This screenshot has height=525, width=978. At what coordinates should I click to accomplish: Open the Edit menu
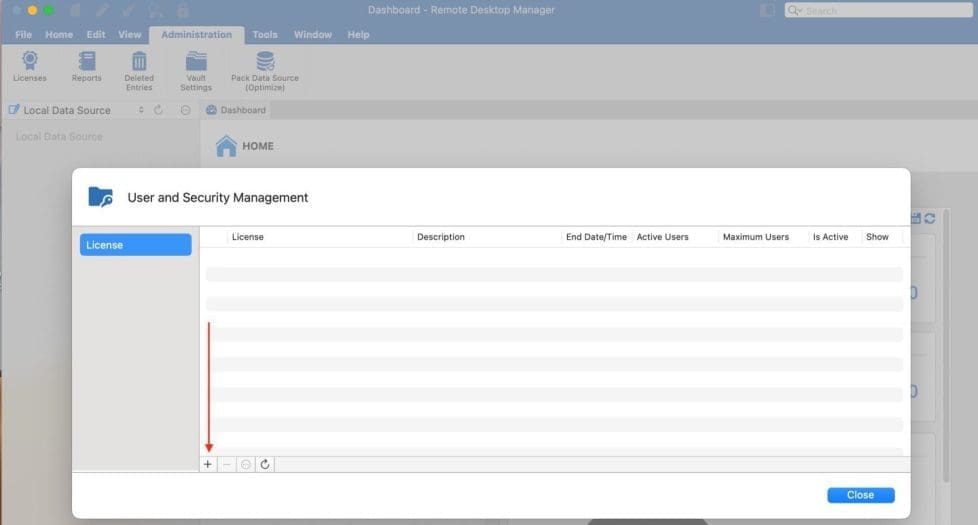point(96,35)
